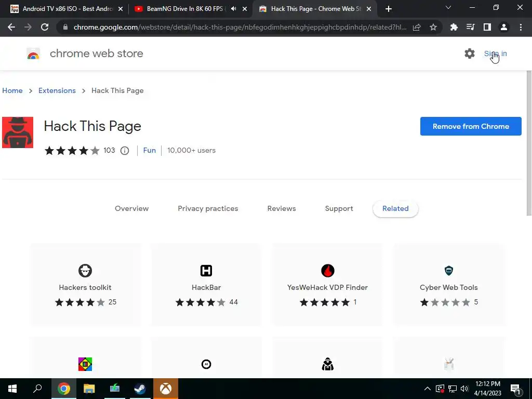
Task: Click the Sign in link
Action: [x=495, y=54]
